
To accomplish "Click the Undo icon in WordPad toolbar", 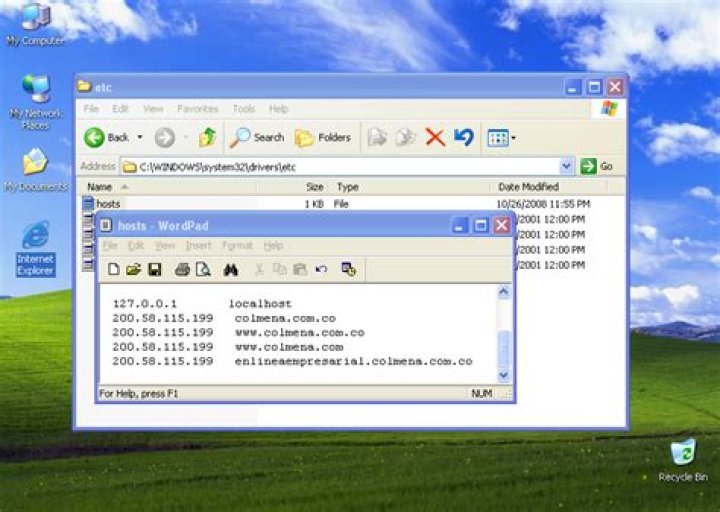I will (x=321, y=269).
